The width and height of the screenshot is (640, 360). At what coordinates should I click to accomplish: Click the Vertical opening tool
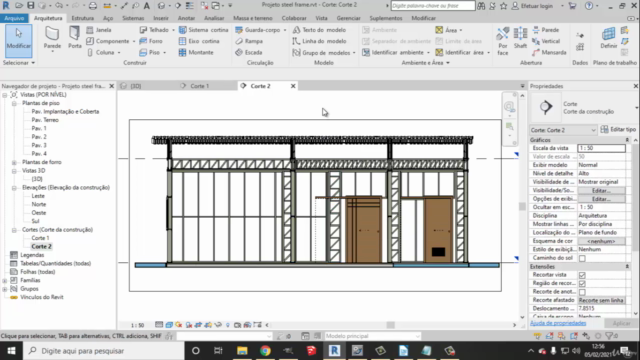pos(546,41)
